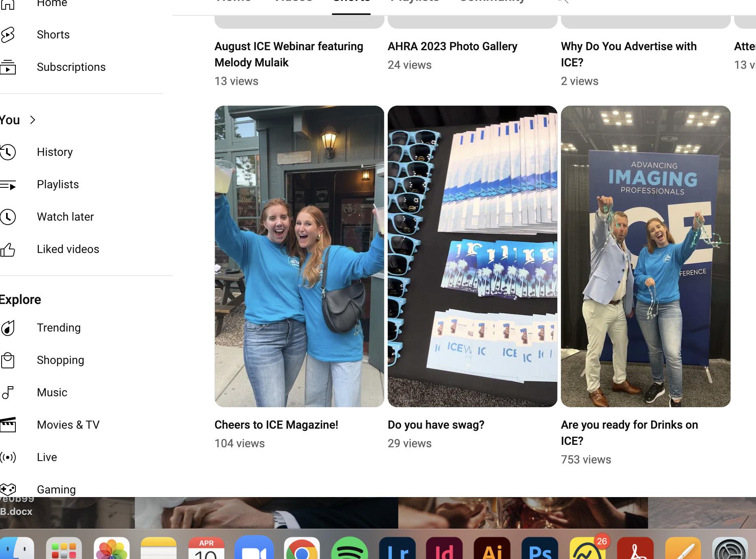Launch Zoom from the Dock
The image size is (756, 559).
pos(254,548)
